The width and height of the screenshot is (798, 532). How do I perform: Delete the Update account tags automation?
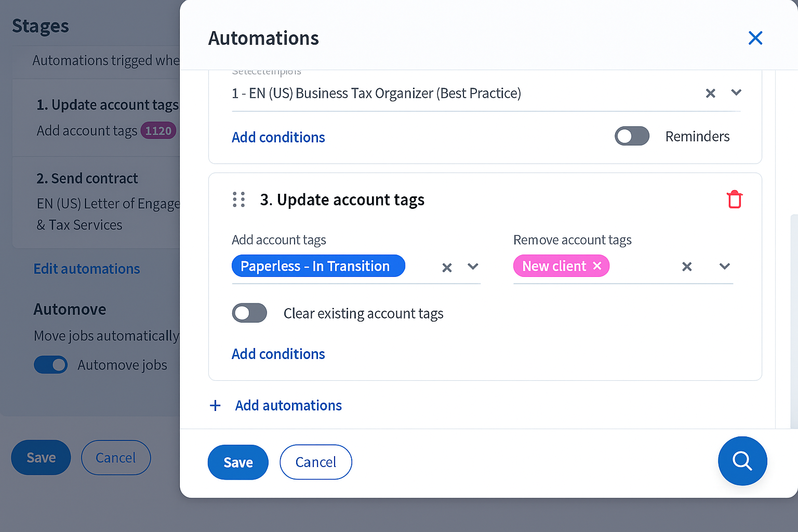tap(734, 199)
